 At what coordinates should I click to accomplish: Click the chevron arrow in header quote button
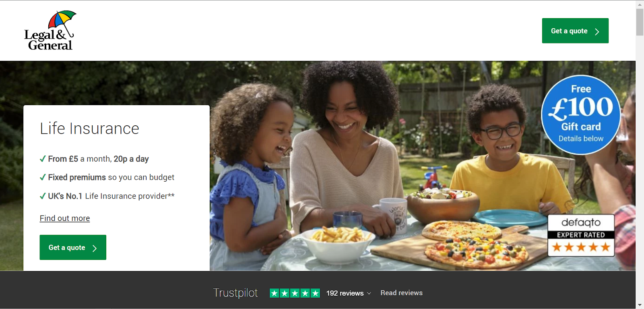pos(597,31)
